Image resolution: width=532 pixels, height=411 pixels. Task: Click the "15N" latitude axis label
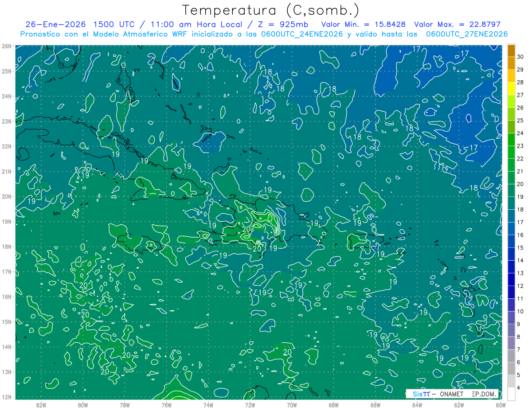pos(6,321)
